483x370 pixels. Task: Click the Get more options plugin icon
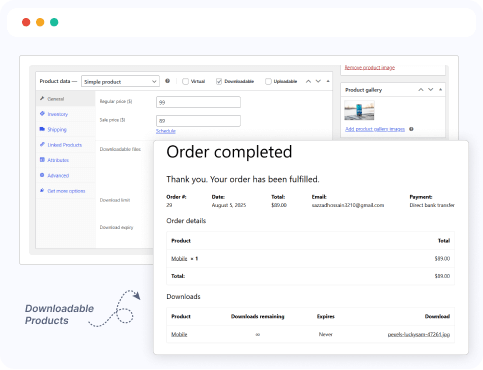(42, 190)
